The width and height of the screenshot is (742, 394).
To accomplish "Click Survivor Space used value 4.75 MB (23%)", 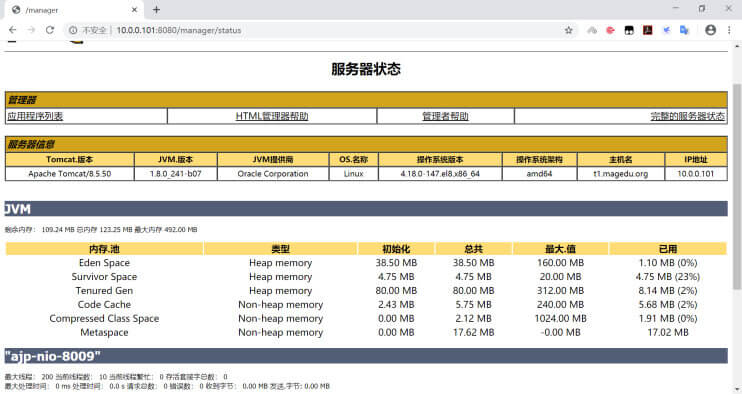I will (668, 277).
